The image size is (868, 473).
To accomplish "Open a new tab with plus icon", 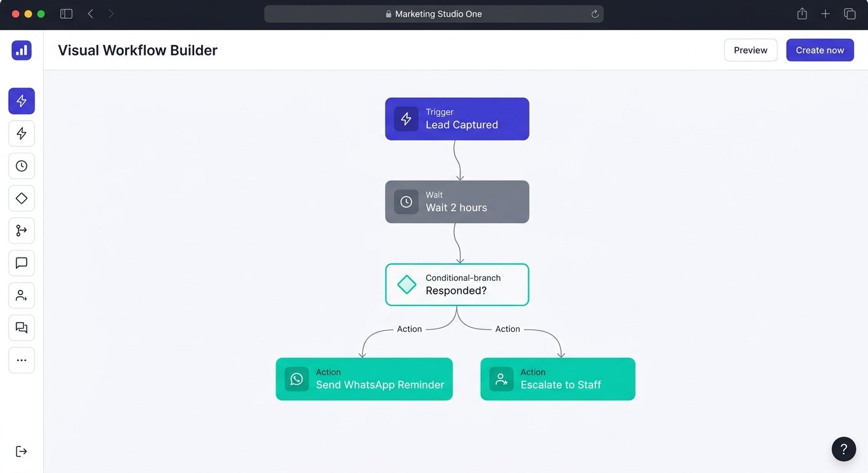I will 825,14.
